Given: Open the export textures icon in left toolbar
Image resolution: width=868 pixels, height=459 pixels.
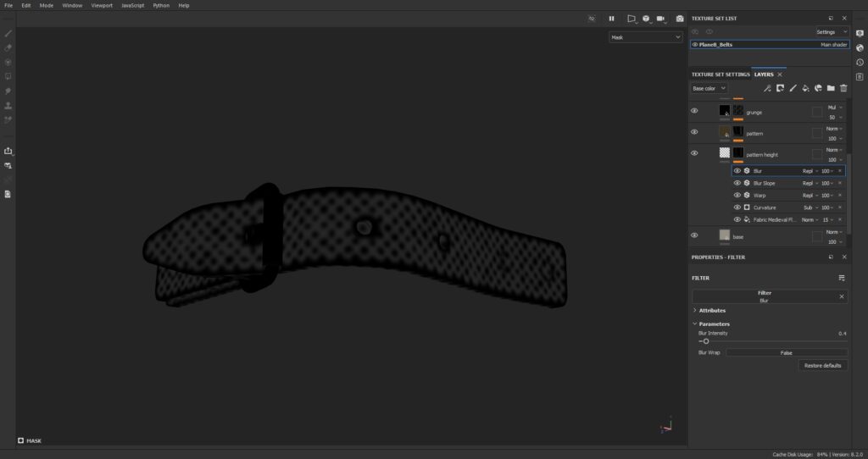Looking at the screenshot, I should (x=8, y=151).
